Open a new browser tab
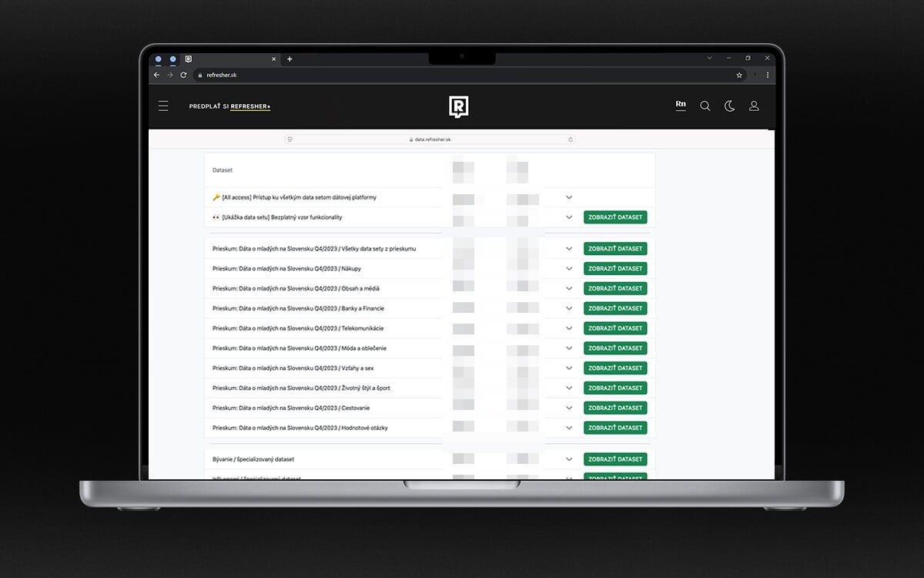Viewport: 924px width, 578px height. 290,59
